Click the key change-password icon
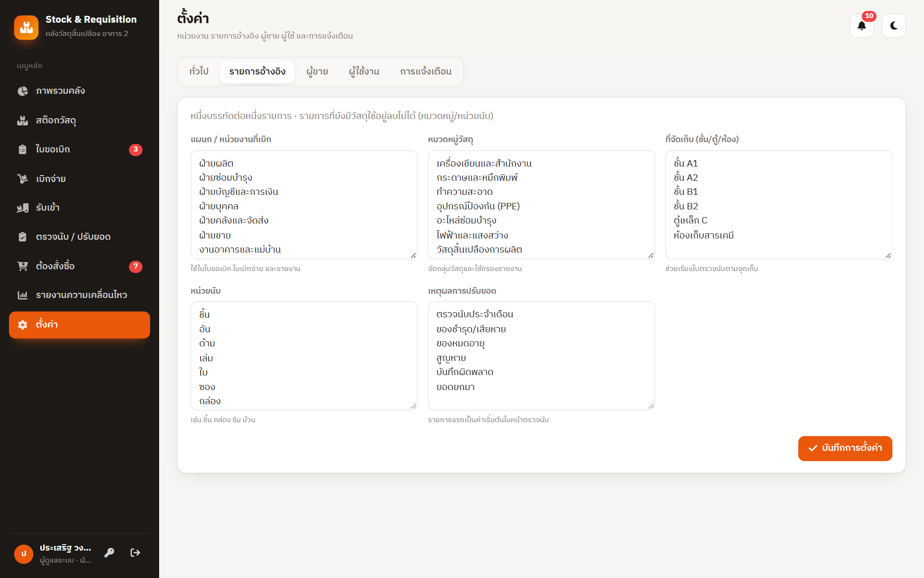Image resolution: width=924 pixels, height=578 pixels. [x=110, y=553]
